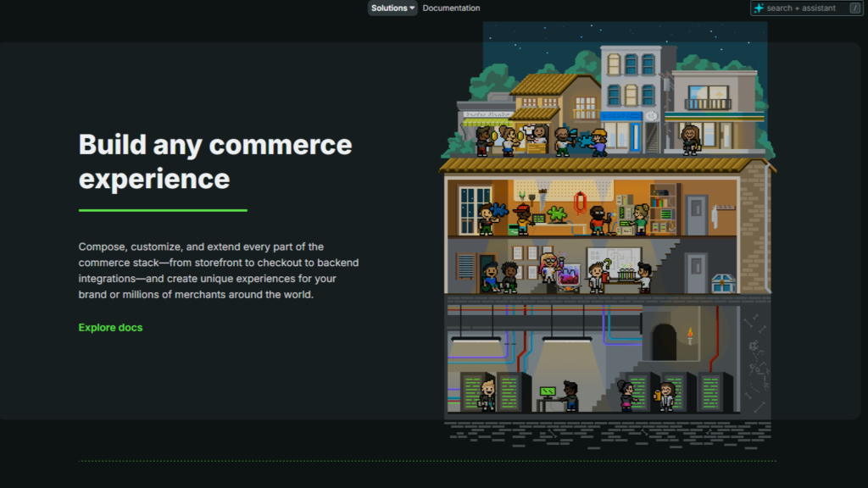Click the Build any commerce experience heading
Image resolution: width=868 pixels, height=488 pixels.
[215, 161]
